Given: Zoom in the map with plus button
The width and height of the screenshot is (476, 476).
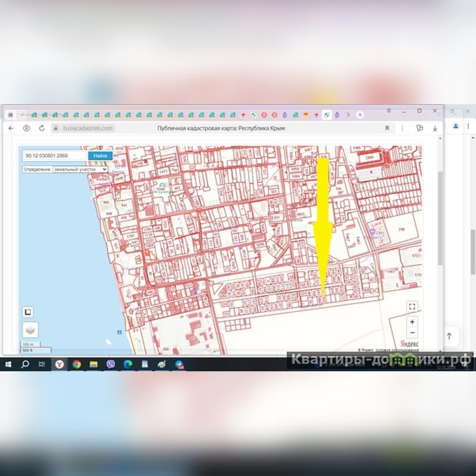Looking at the screenshot, I should [x=412, y=322].
